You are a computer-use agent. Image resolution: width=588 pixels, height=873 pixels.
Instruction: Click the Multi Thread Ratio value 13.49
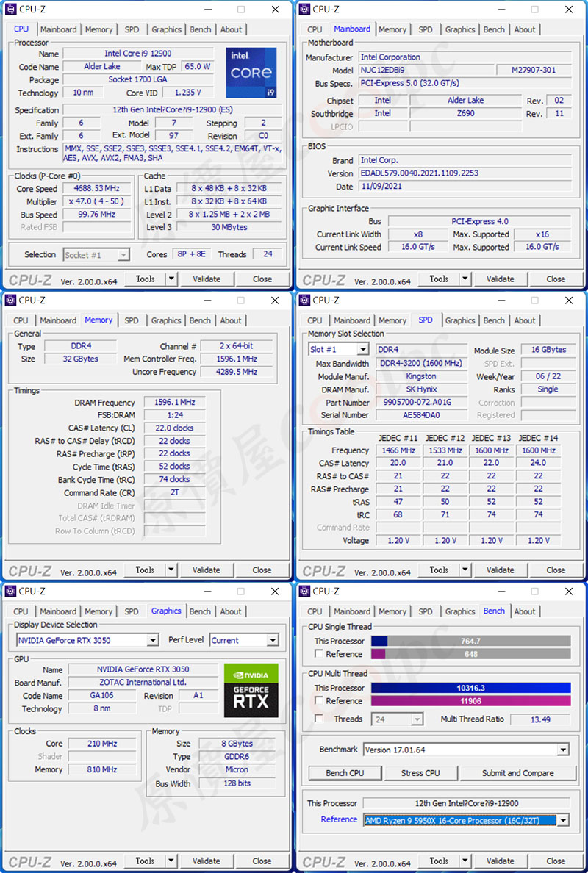click(540, 719)
